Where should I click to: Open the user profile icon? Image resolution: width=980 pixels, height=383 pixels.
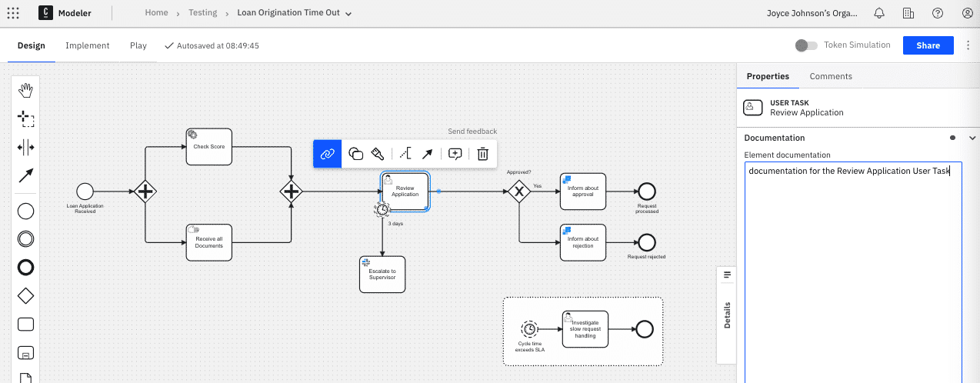[x=967, y=13]
